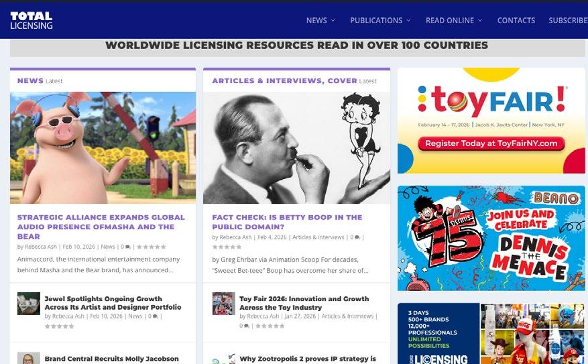Click the Jewel Spotlights comment bubble icon
The image size is (588, 364).
tap(156, 316)
